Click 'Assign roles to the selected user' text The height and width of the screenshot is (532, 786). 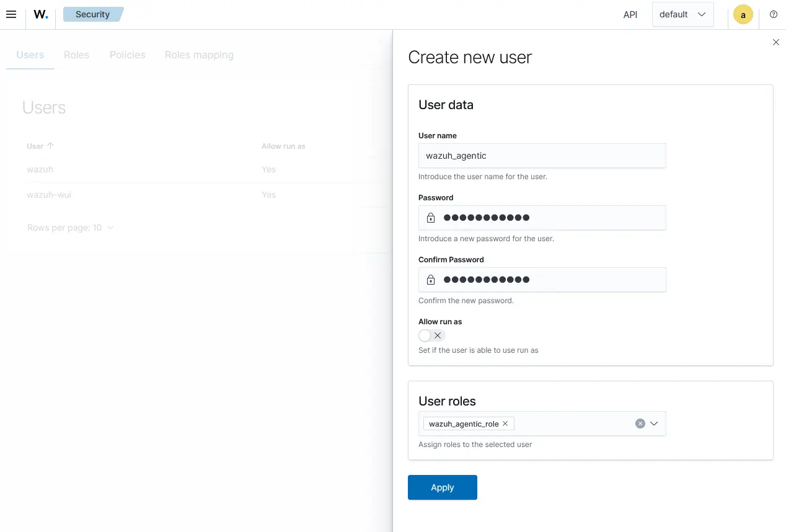pos(475,445)
